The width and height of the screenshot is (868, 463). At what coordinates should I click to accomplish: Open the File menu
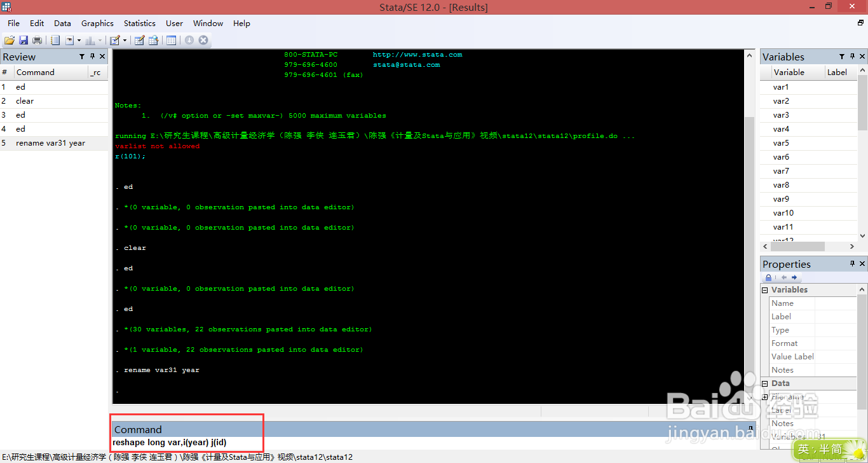click(13, 24)
